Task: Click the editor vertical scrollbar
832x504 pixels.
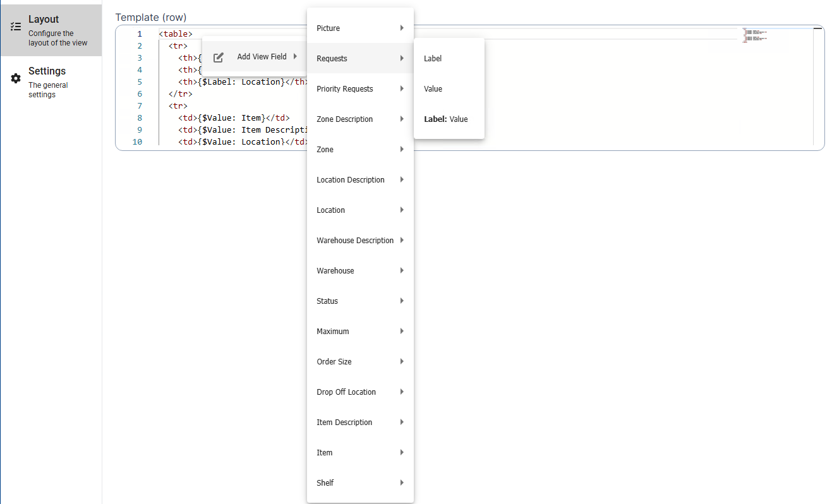Action: pyautogui.click(x=817, y=86)
